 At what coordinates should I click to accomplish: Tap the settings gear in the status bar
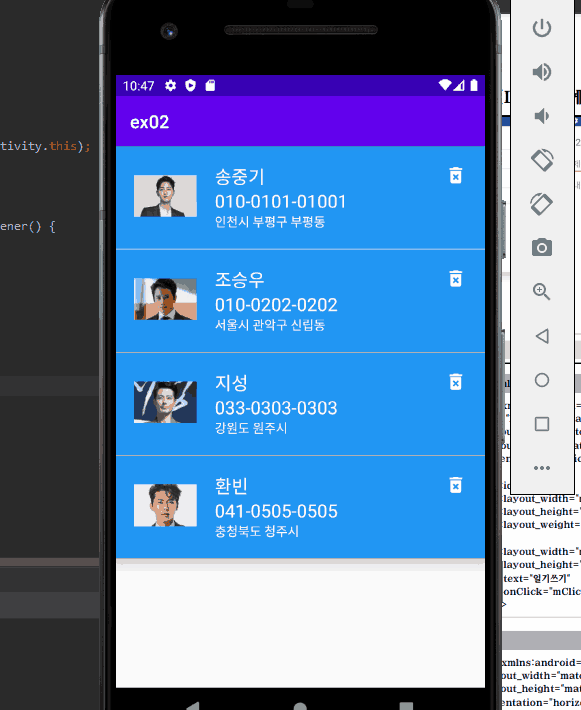click(x=170, y=85)
